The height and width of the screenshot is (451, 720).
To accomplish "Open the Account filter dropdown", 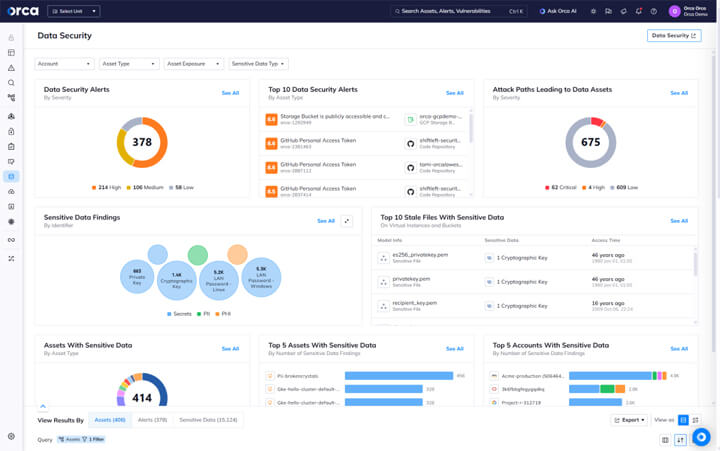I will tap(64, 64).
